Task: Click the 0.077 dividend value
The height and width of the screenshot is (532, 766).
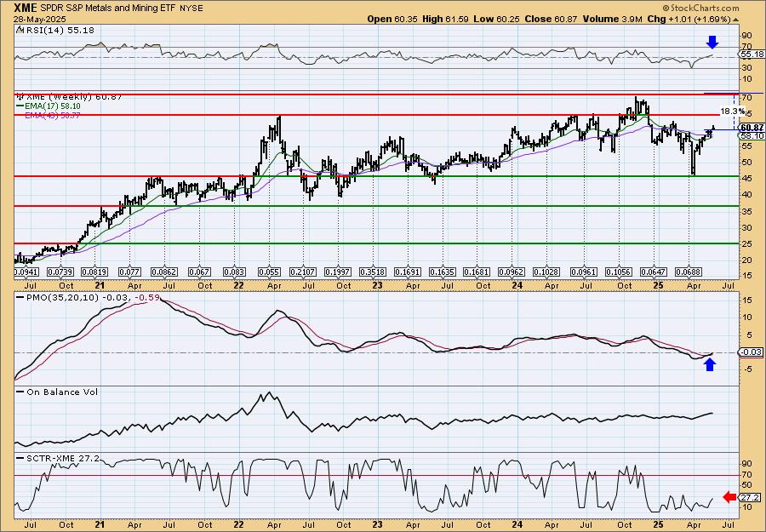Action: pyautogui.click(x=130, y=272)
